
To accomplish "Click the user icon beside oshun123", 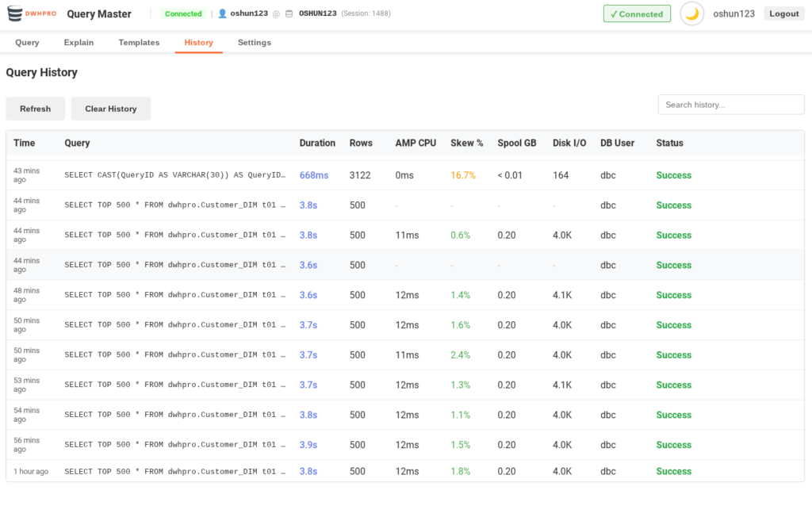I will pyautogui.click(x=222, y=13).
